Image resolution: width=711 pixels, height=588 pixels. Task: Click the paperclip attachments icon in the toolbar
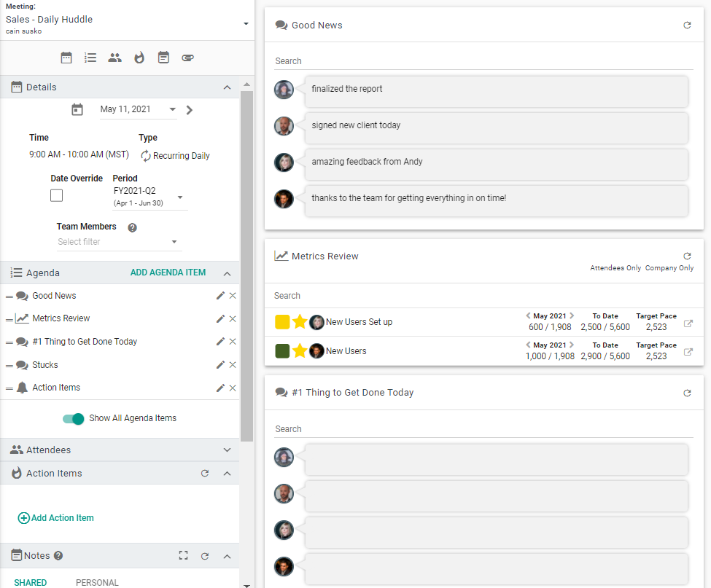[187, 58]
